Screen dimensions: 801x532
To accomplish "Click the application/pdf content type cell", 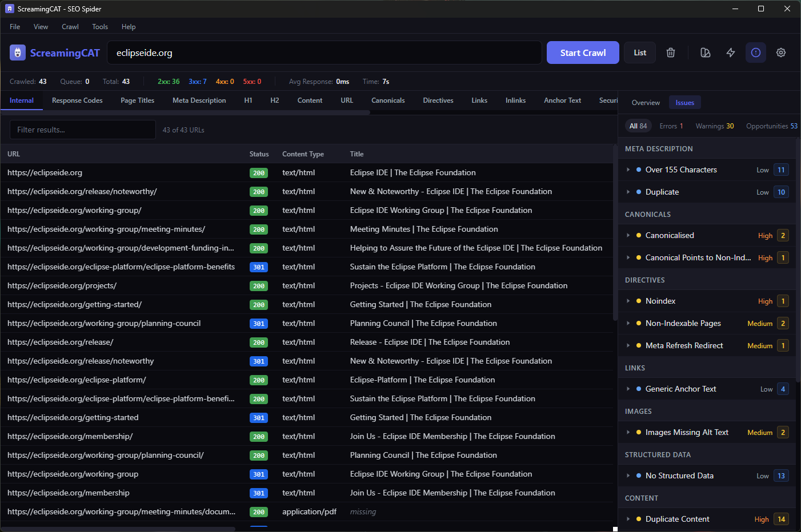I will (x=309, y=511).
